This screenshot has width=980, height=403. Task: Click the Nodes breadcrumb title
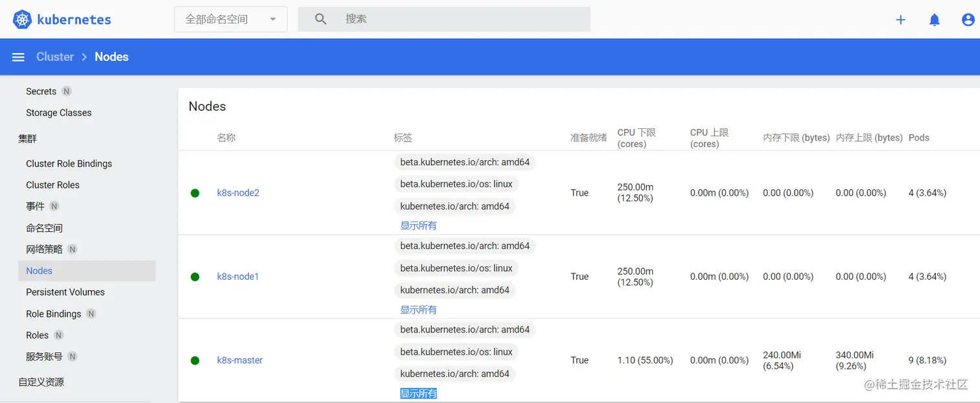pyautogui.click(x=111, y=57)
